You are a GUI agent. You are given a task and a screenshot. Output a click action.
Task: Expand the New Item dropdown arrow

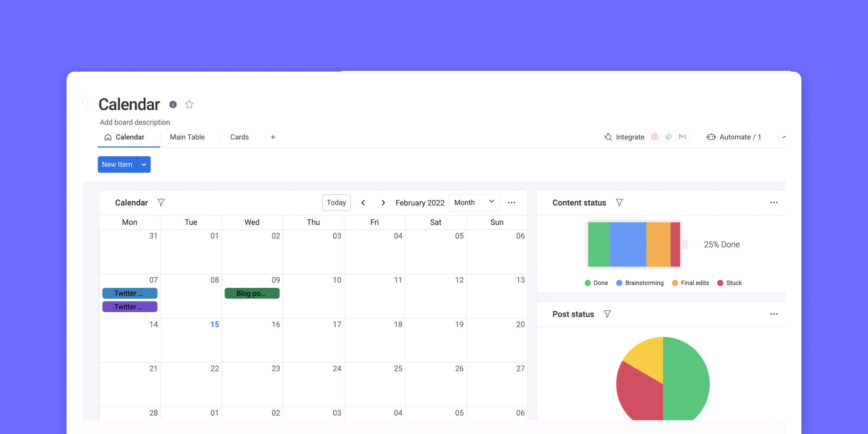[144, 165]
